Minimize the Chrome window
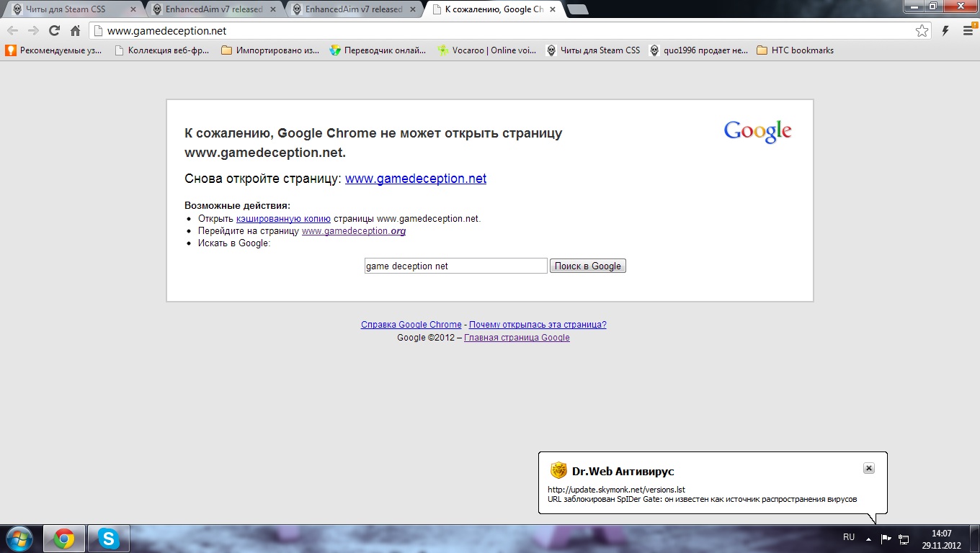 pyautogui.click(x=915, y=6)
